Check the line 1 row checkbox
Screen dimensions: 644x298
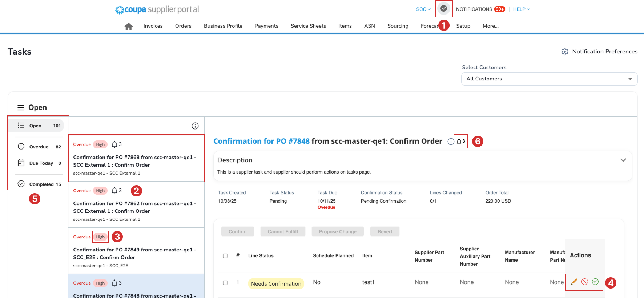click(x=225, y=283)
